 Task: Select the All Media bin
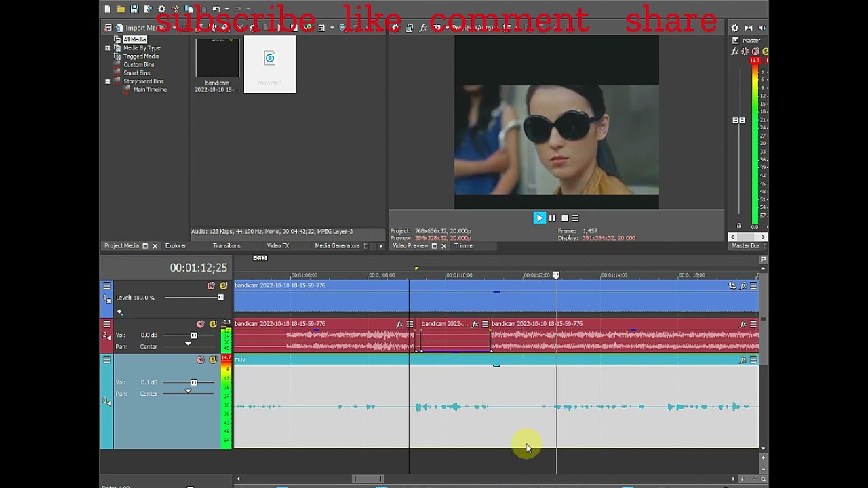[134, 39]
